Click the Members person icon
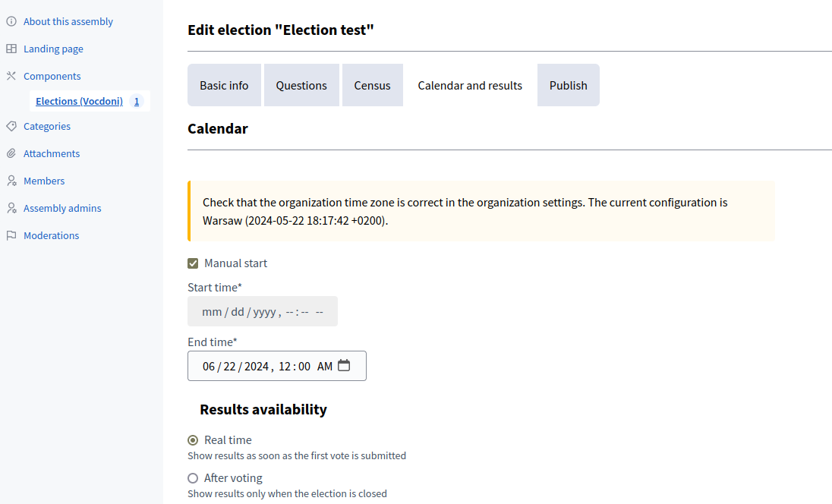Screen dimensions: 832x504 (11, 181)
